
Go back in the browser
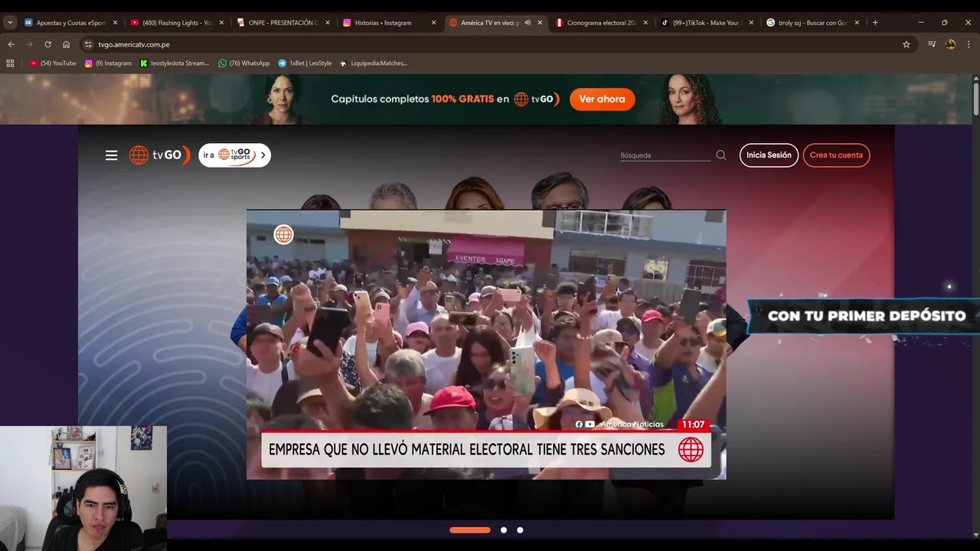pyautogui.click(x=11, y=44)
